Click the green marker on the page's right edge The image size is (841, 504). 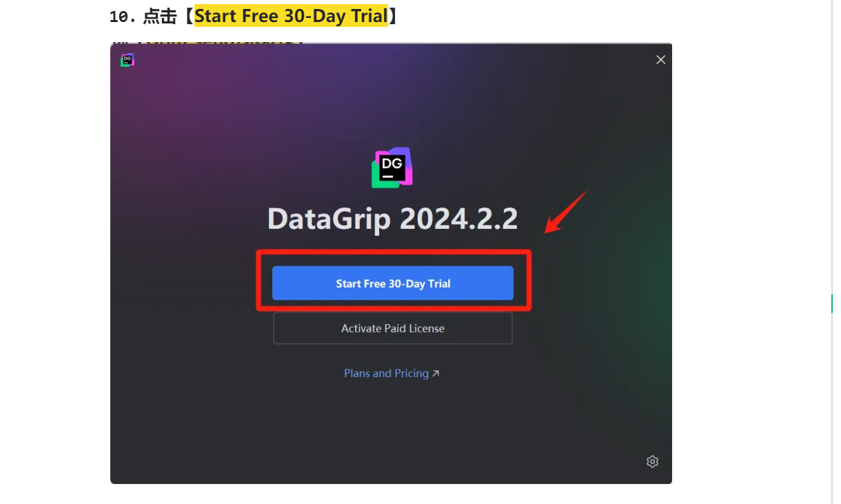point(831,303)
